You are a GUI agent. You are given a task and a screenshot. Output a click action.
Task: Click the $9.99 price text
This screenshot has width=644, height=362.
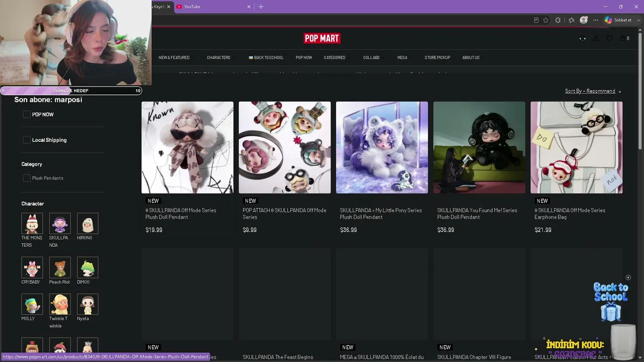250,230
